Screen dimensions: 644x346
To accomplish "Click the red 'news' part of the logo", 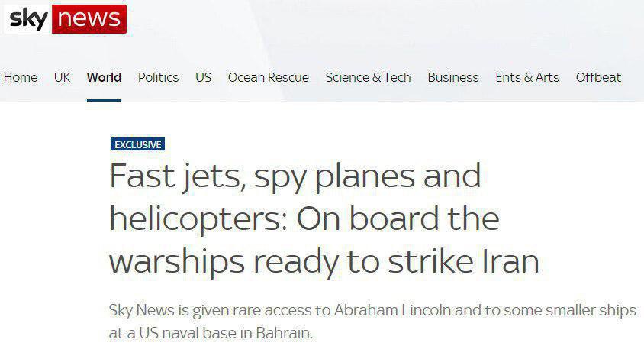I will 89,18.
